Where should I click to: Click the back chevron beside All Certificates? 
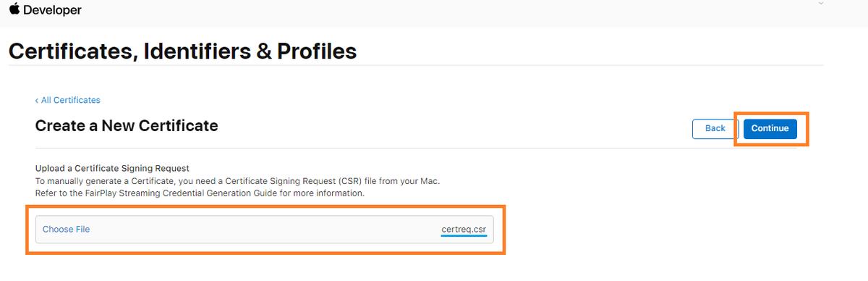pyautogui.click(x=37, y=101)
